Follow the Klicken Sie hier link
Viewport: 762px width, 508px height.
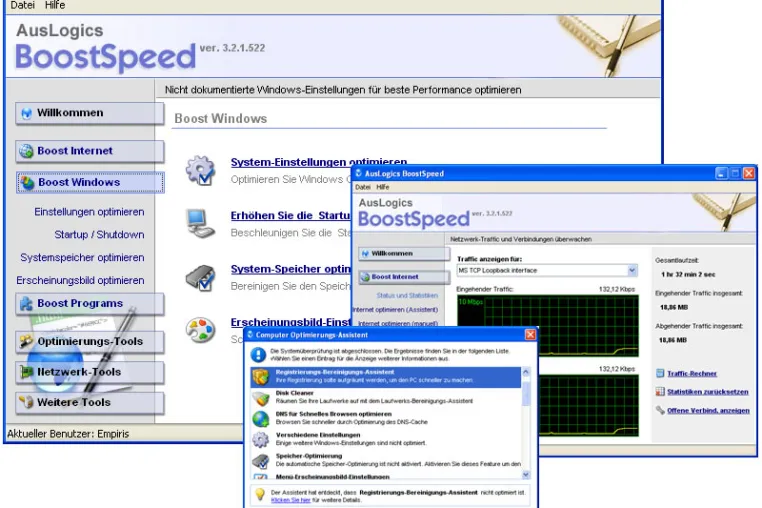[290, 500]
